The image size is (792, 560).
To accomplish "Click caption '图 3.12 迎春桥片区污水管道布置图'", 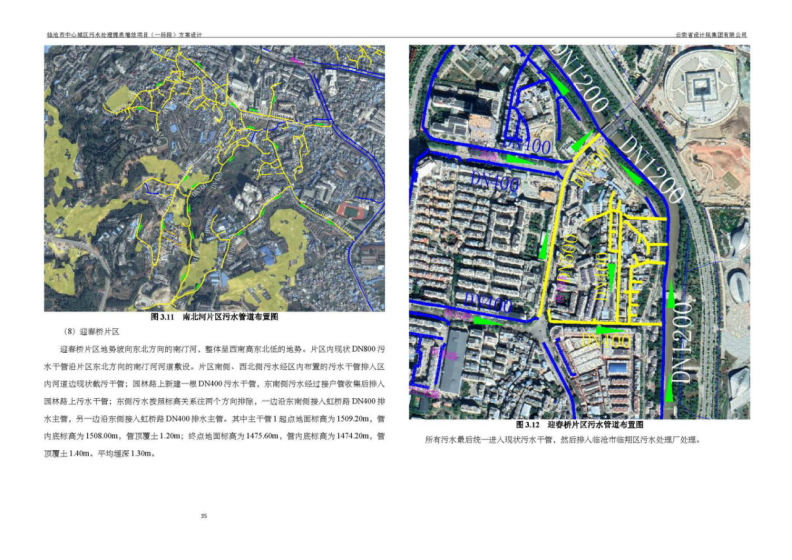I will coord(579,425).
